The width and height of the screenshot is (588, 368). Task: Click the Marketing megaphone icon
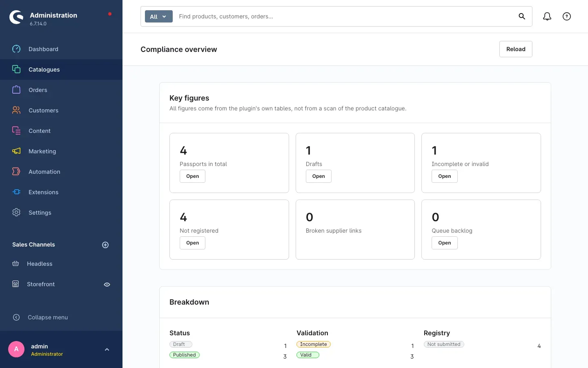[16, 151]
